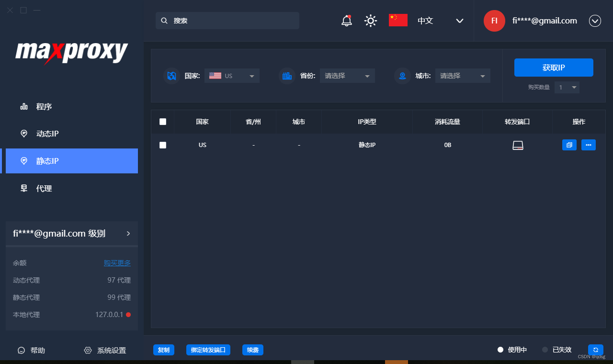Select the 已失效 status radio button
Viewport: 613px width, 364px height.
(545, 350)
